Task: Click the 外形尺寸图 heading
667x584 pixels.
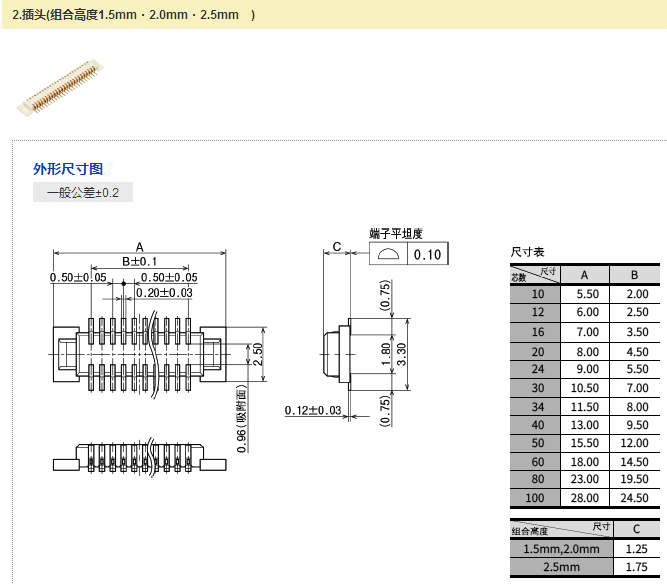Action: (68, 169)
